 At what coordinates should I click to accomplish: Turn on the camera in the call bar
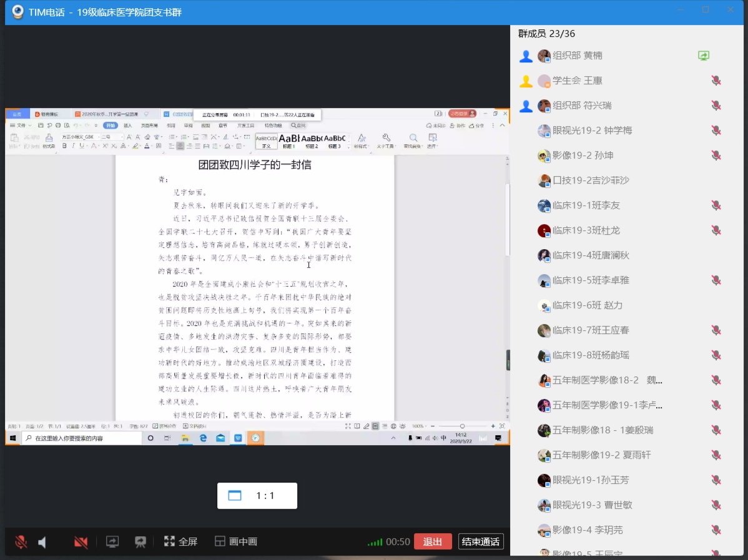(81, 542)
